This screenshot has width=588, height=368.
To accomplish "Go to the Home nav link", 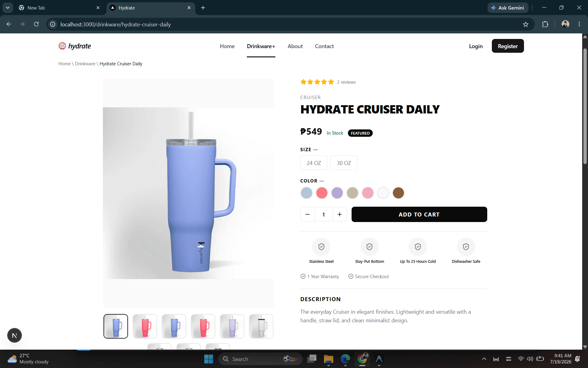I will [x=227, y=46].
